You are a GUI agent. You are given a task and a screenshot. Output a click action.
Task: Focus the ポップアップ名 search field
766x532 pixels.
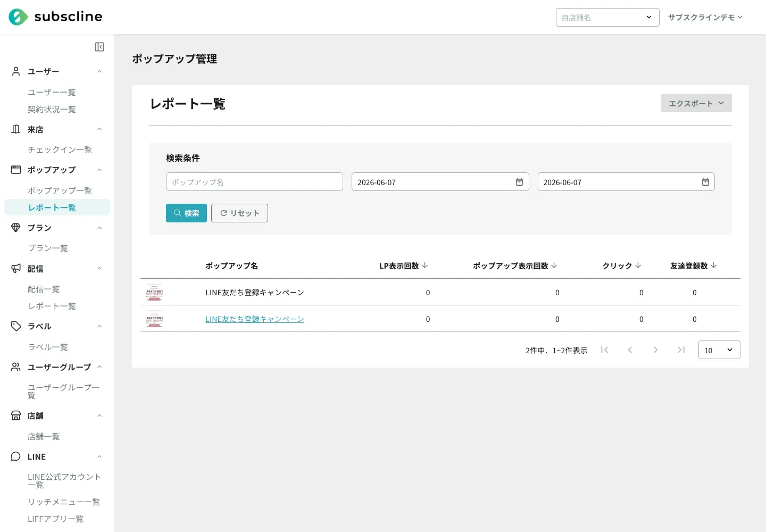[254, 182]
